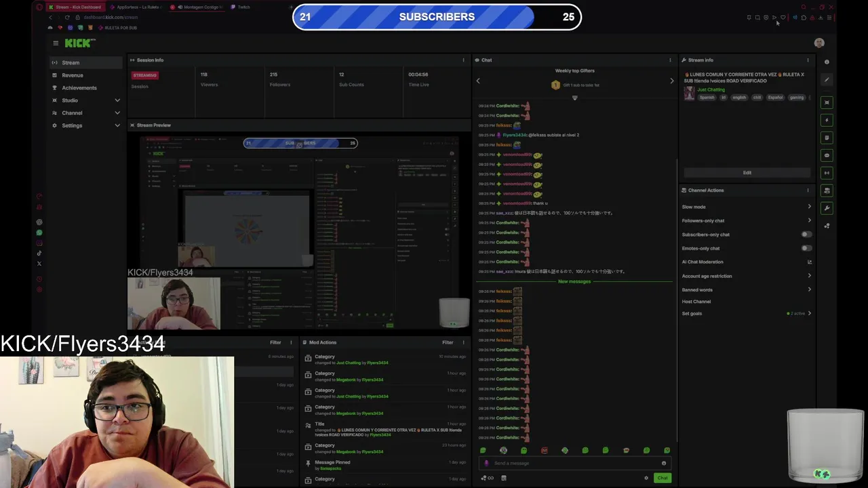868x488 pixels.
Task: Open the emoji picker in chat input
Action: pos(664,463)
